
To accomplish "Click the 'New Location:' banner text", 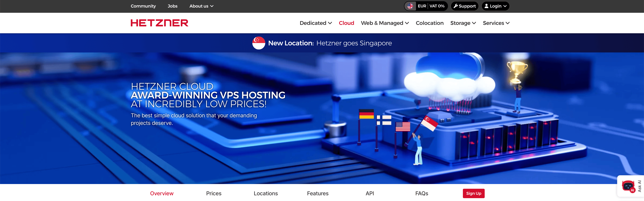I will click(291, 43).
